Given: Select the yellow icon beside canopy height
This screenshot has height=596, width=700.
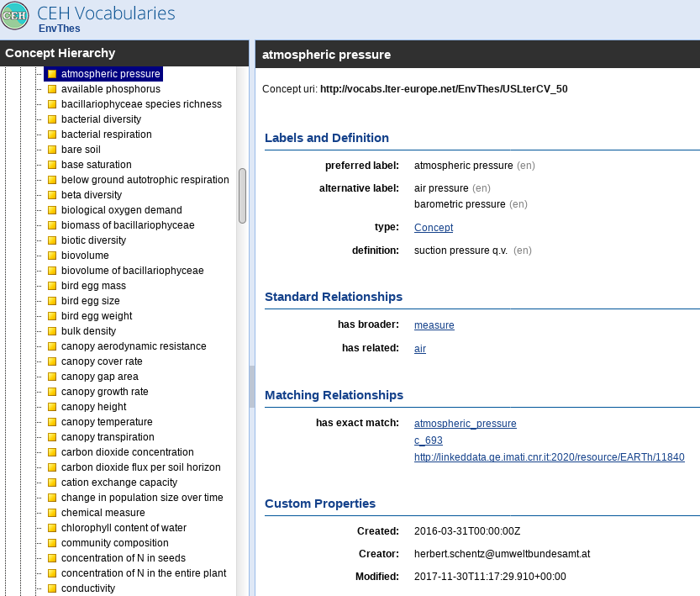Looking at the screenshot, I should pos(52,407).
